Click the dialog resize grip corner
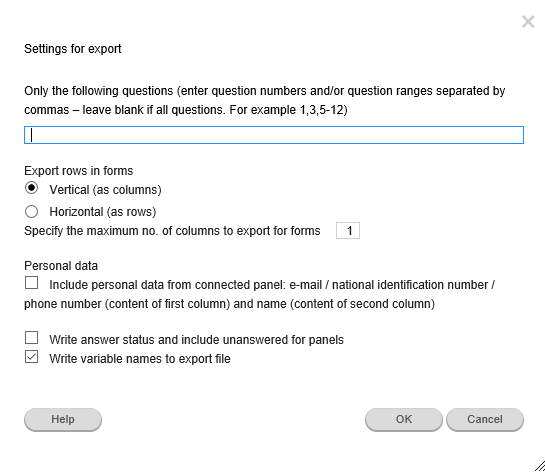The image size is (545, 473). pyautogui.click(x=540, y=466)
